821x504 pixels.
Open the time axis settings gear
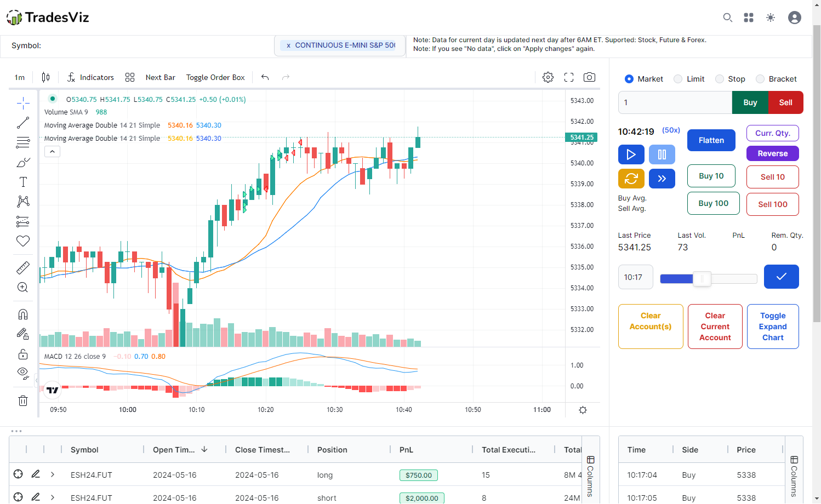tap(583, 410)
